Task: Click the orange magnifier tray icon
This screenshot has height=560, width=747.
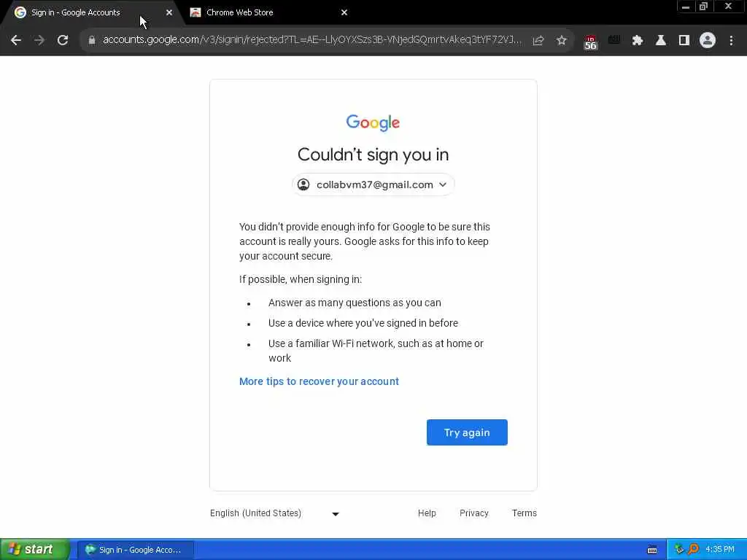Action: (x=693, y=550)
